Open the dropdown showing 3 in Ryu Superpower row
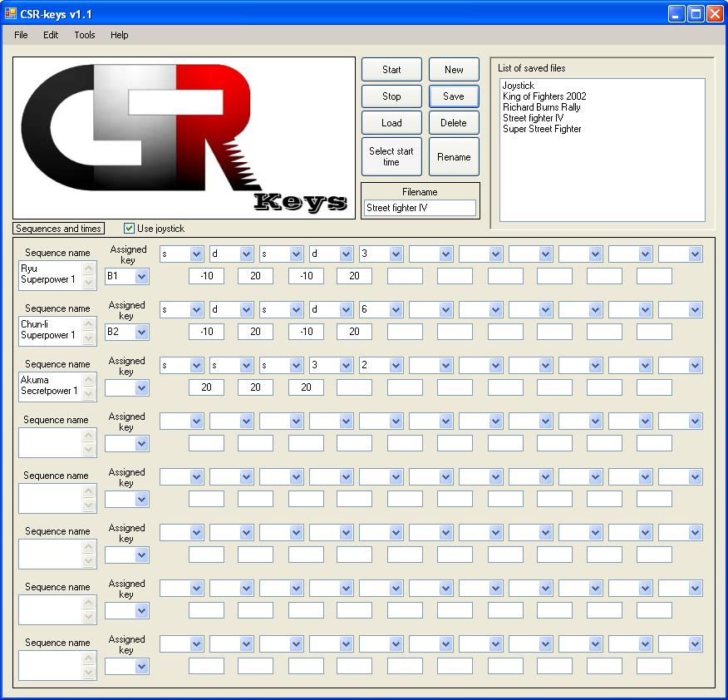The height and width of the screenshot is (700, 728). click(x=396, y=254)
